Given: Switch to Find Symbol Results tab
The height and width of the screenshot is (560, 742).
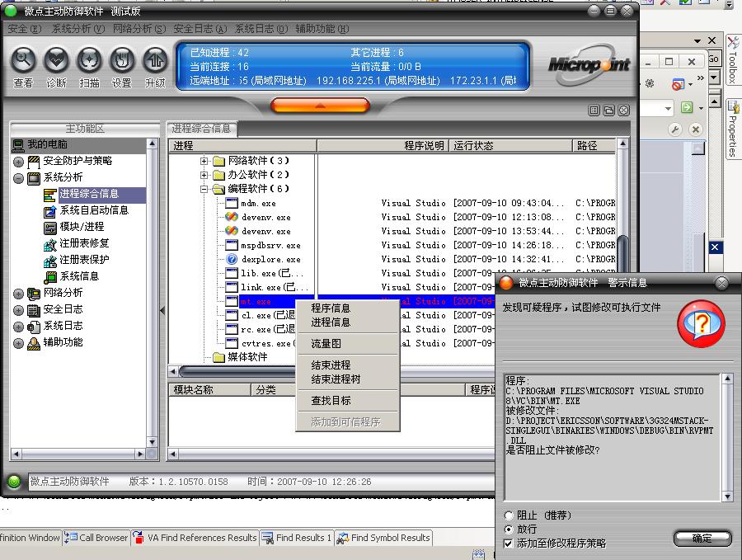Looking at the screenshot, I should pyautogui.click(x=383, y=538).
